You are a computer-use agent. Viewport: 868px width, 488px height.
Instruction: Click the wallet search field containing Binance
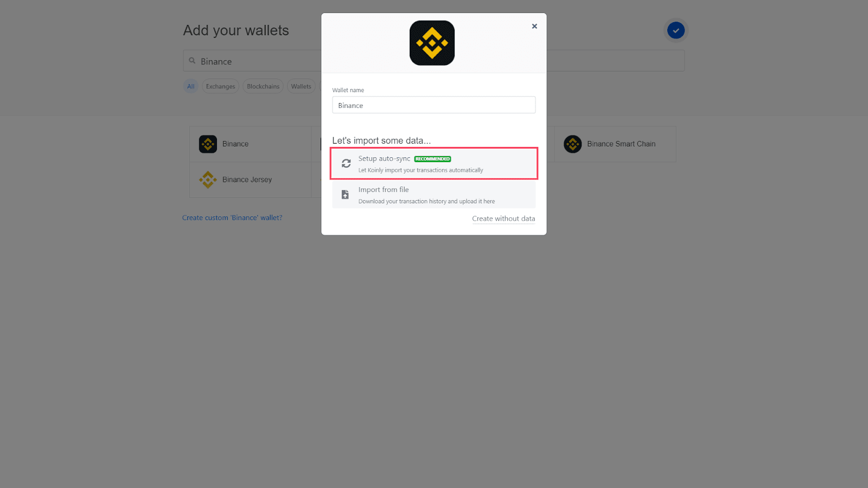point(252,61)
